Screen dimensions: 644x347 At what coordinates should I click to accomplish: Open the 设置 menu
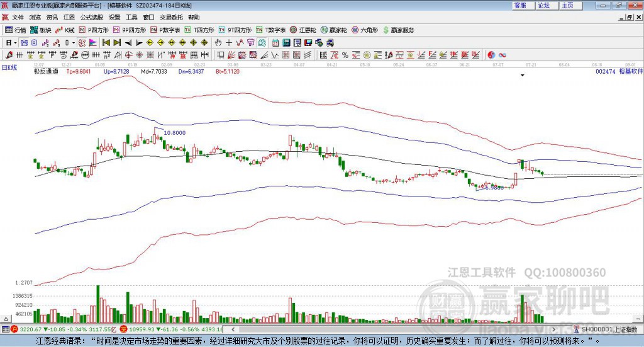click(x=114, y=17)
